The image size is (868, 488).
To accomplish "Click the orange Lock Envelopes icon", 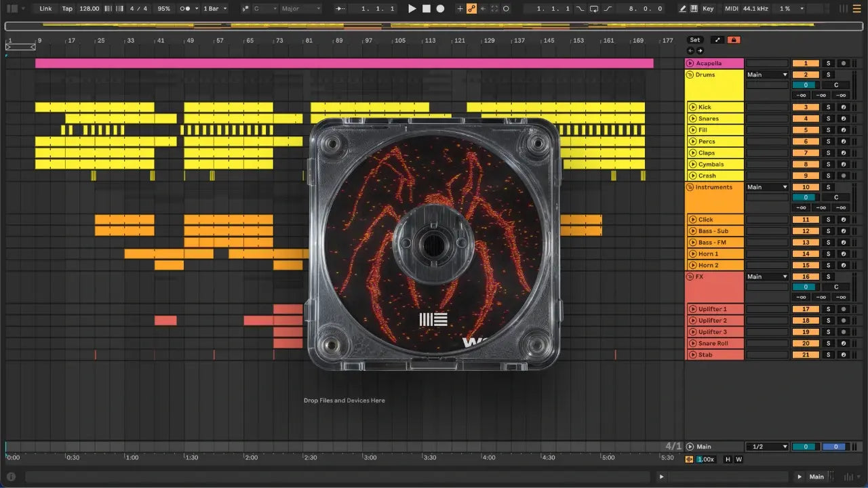I will point(733,40).
